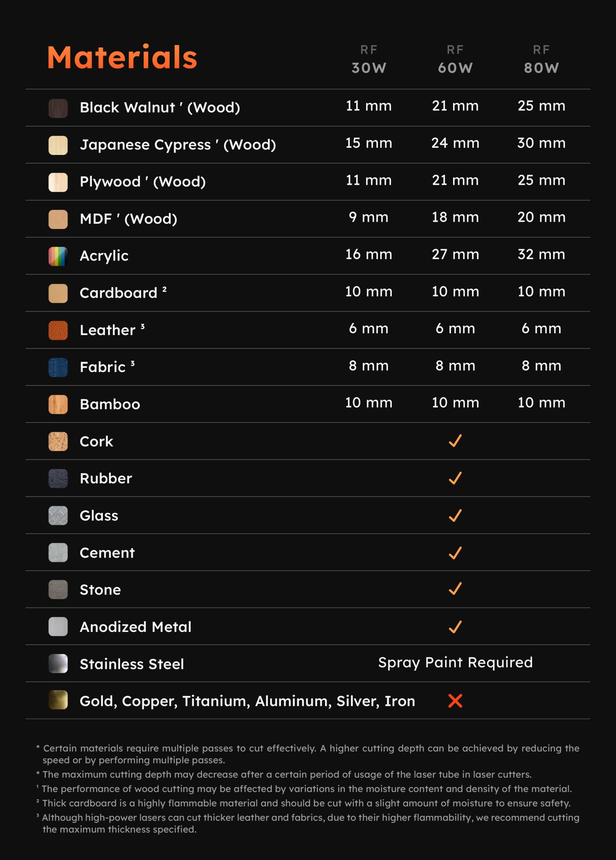Select the Bamboo material icon
Screen dimensions: 616x860
(58, 404)
